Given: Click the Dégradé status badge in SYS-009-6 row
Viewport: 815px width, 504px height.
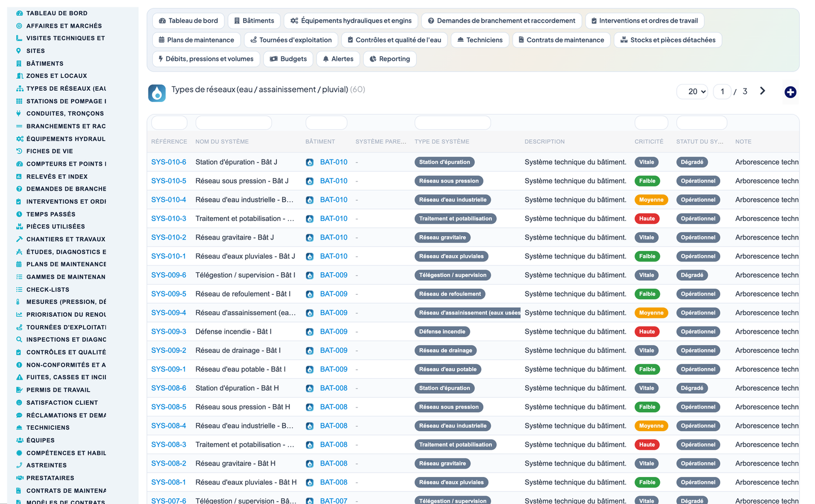Looking at the screenshot, I should (692, 275).
